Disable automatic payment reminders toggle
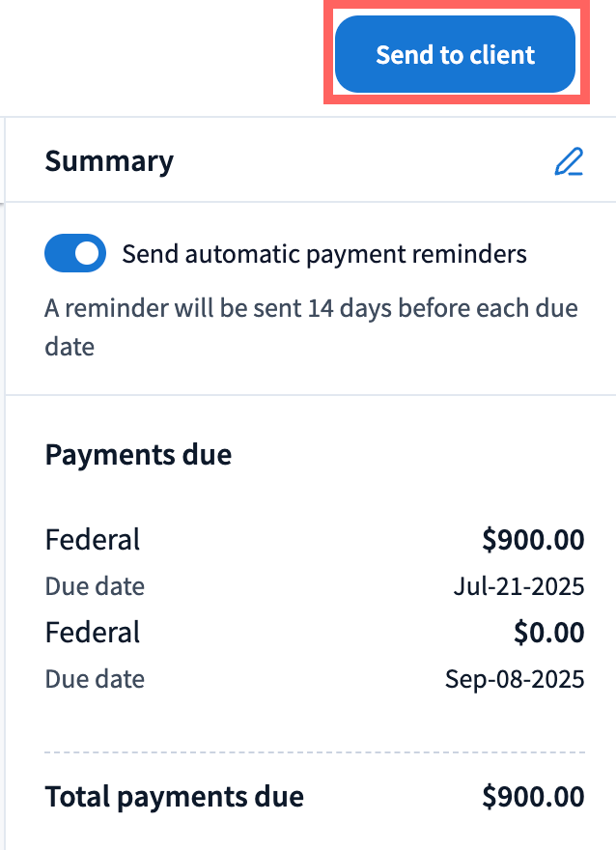The width and height of the screenshot is (616, 850). point(74,254)
